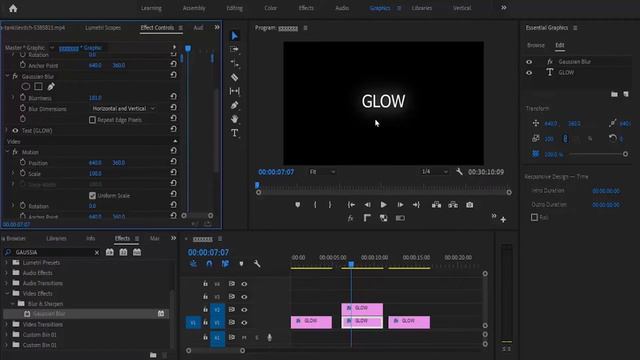Screen dimensions: 640x360
Task: Choose free draw bezier mask pen
Action: [x=51, y=87]
